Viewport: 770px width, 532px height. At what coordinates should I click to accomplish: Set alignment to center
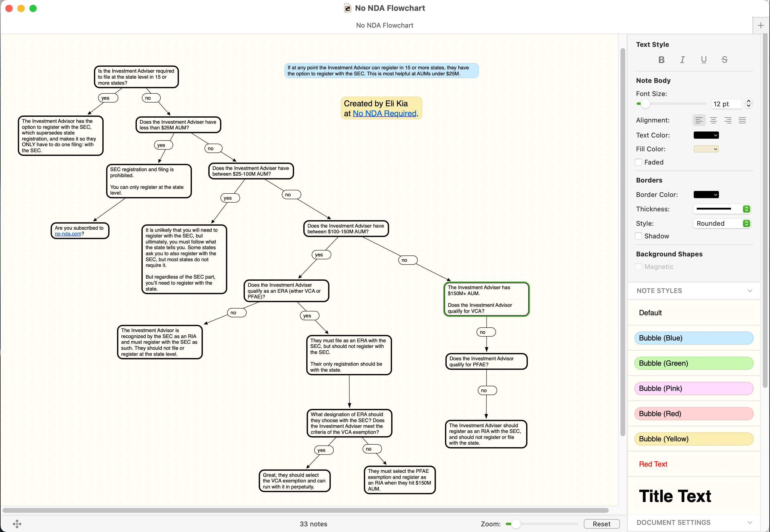pyautogui.click(x=713, y=120)
